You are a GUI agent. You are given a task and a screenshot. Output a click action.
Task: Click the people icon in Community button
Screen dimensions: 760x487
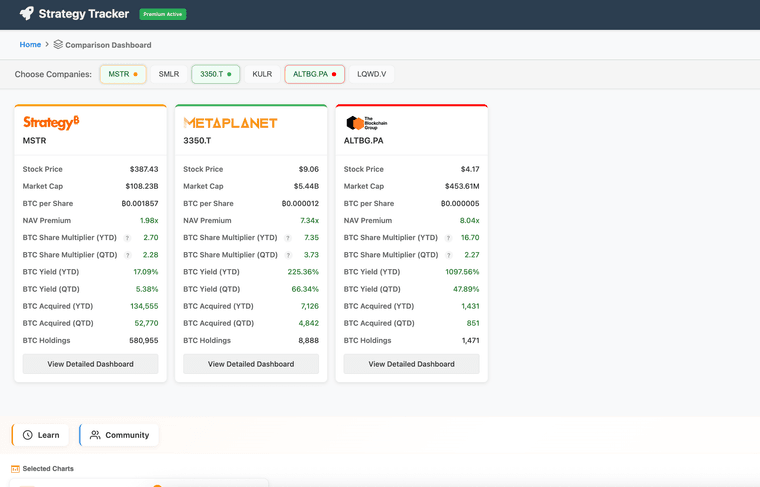tap(95, 435)
